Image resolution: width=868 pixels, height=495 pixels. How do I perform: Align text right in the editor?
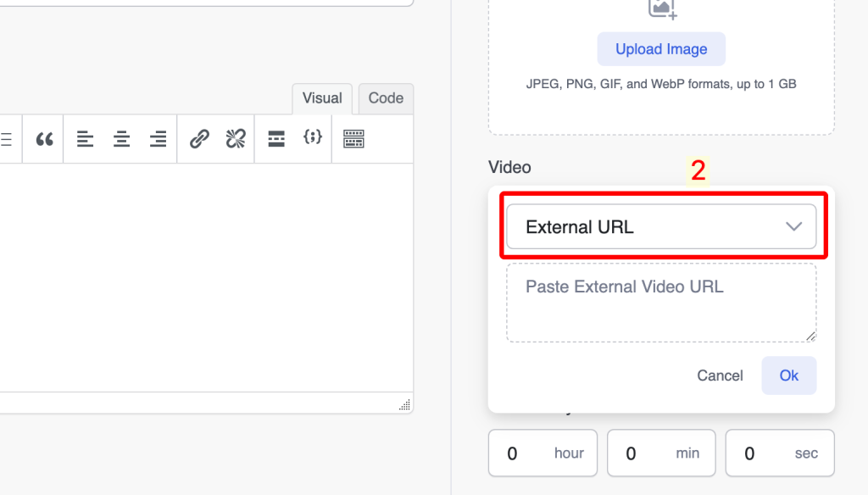pyautogui.click(x=158, y=139)
